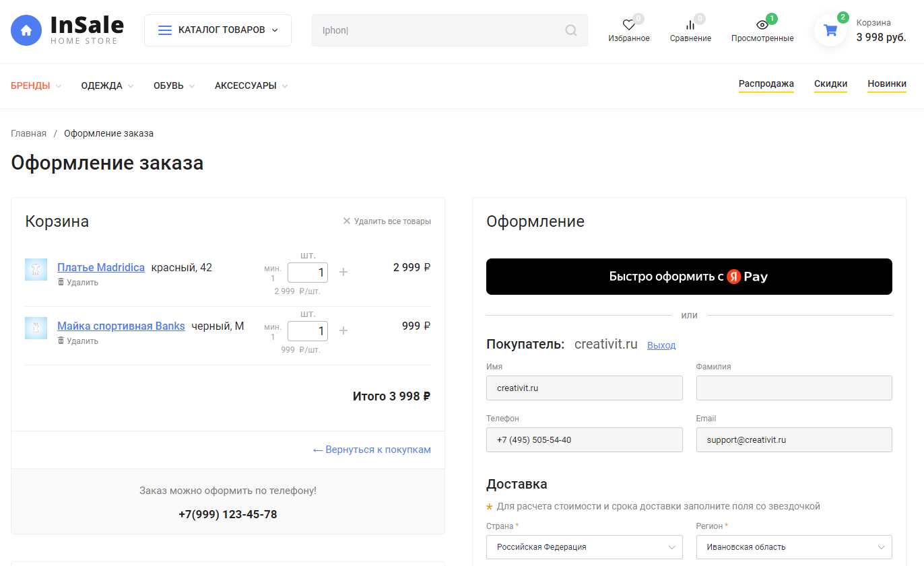The image size is (924, 566).
Task: Remove Платье Madridica using trash Удалить
Action: tap(78, 283)
